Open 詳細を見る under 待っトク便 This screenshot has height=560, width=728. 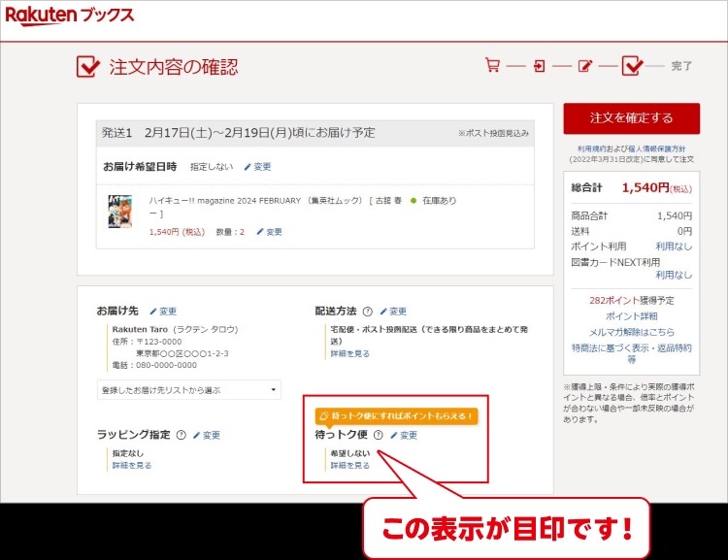click(350, 465)
